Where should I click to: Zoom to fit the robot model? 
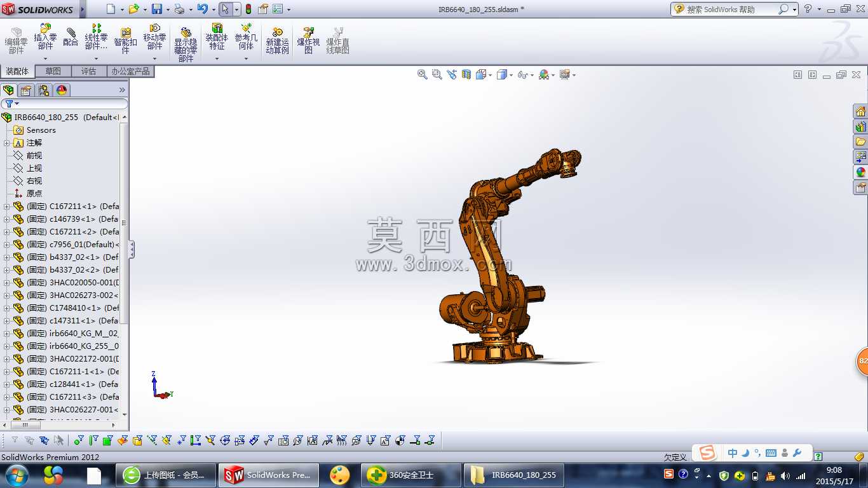pyautogui.click(x=422, y=74)
